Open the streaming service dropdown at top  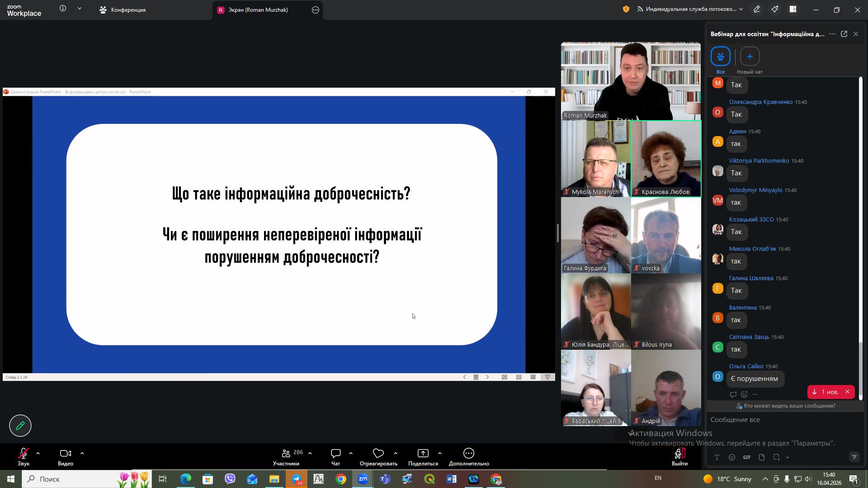click(741, 9)
